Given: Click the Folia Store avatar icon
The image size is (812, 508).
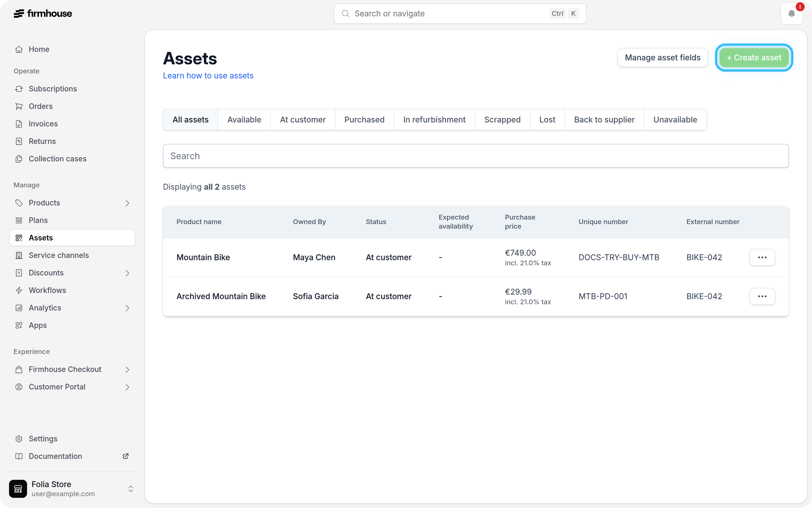Looking at the screenshot, I should coord(18,489).
